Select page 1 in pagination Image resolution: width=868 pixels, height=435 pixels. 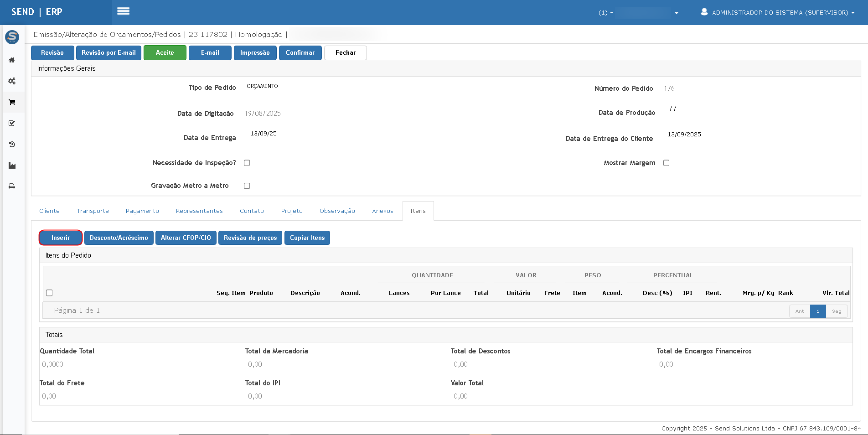pyautogui.click(x=818, y=311)
